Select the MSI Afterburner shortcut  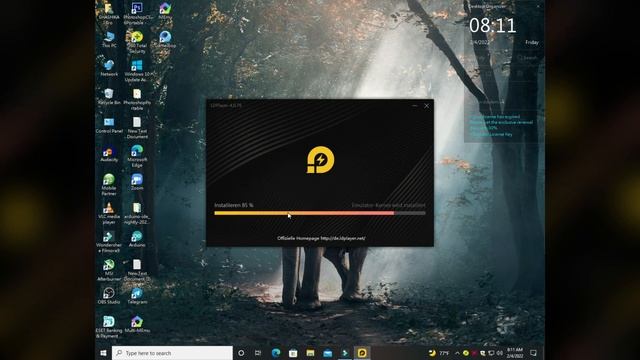click(x=109, y=270)
